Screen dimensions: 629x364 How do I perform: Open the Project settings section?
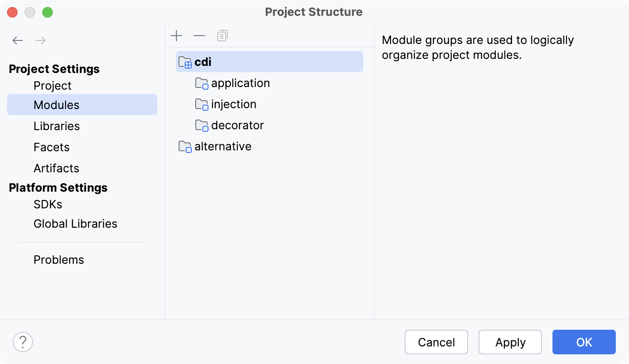pyautogui.click(x=53, y=85)
